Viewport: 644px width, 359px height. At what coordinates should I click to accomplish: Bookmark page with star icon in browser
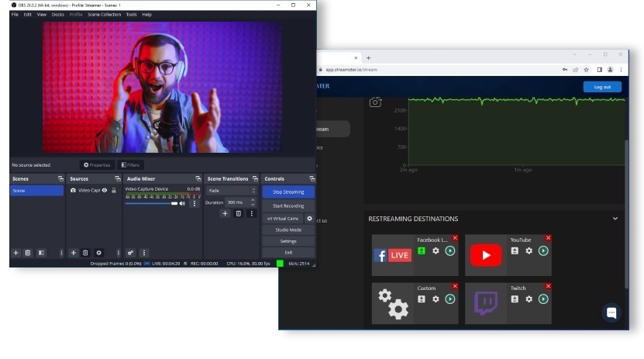pyautogui.click(x=587, y=70)
